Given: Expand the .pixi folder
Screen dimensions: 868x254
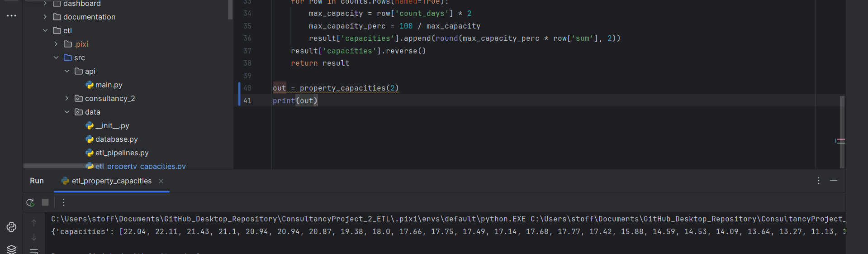Looking at the screenshot, I should 56,44.
